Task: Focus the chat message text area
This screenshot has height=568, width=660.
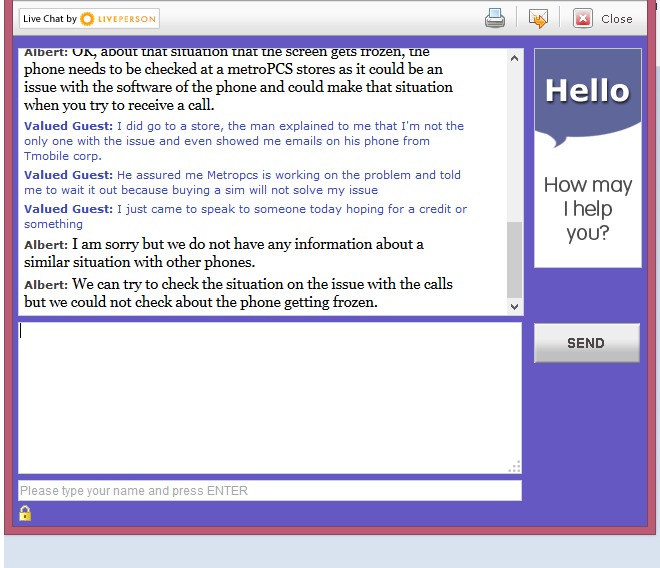Action: pos(270,398)
